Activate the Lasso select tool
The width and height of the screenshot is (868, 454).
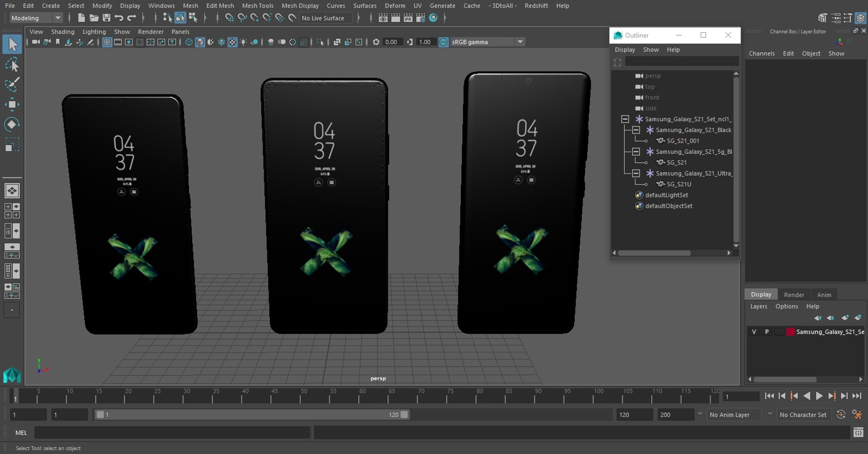[x=12, y=65]
